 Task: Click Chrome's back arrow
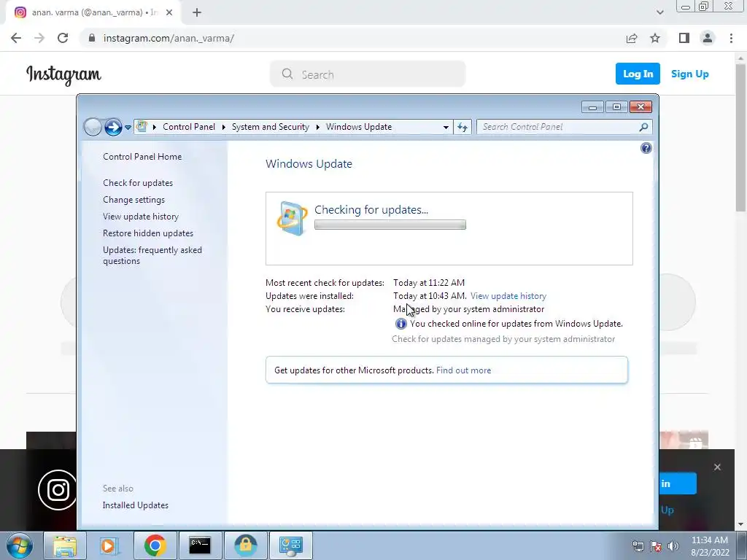pyautogui.click(x=16, y=38)
